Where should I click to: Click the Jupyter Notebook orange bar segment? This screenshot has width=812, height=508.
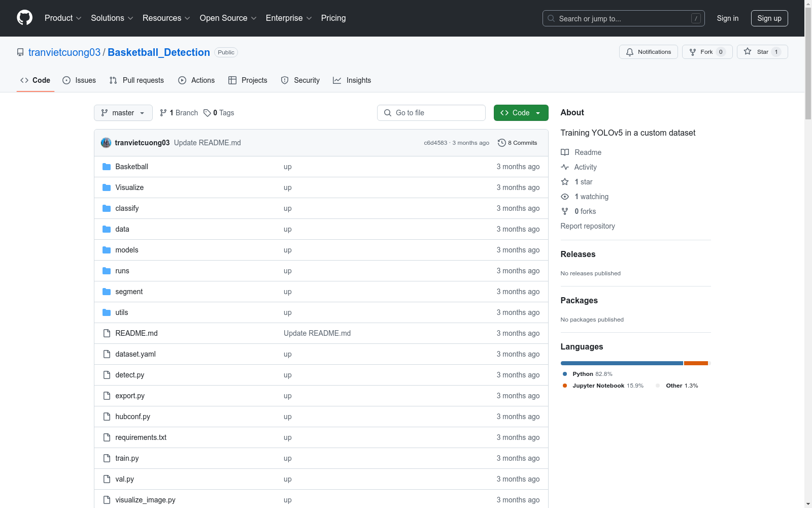click(x=696, y=363)
